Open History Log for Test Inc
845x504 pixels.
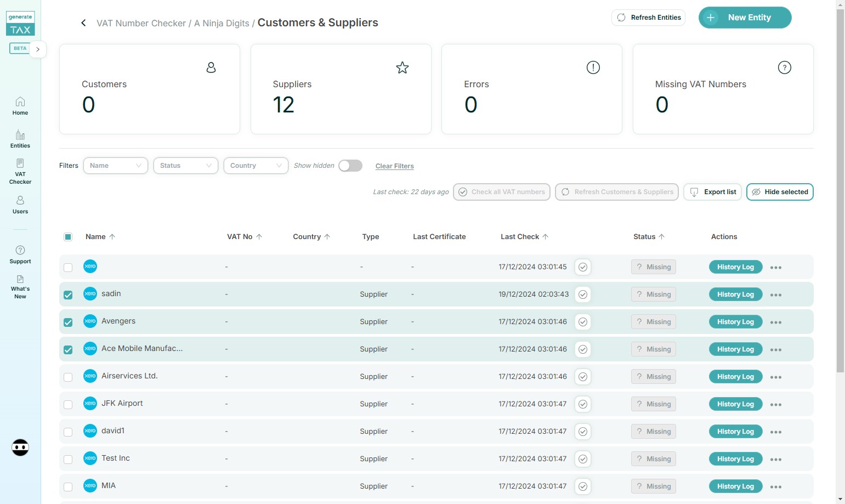[735, 459]
